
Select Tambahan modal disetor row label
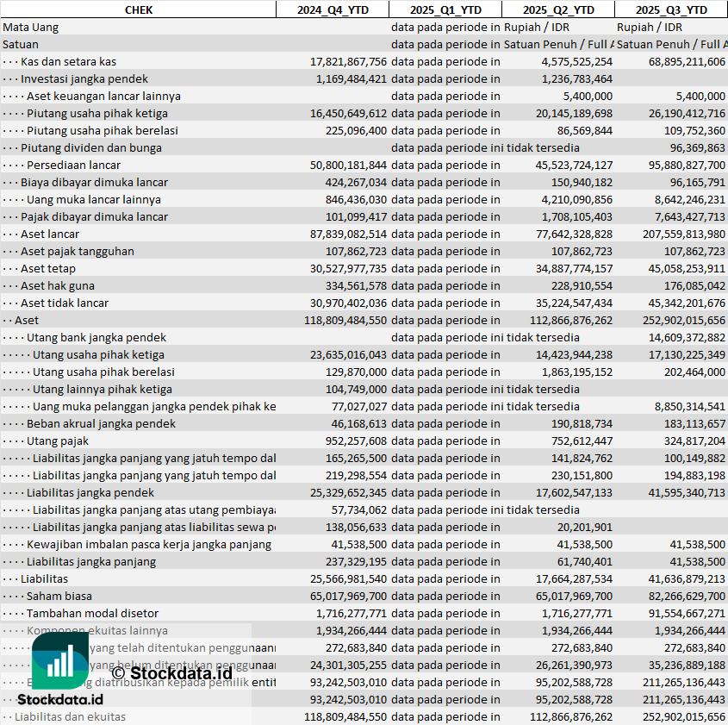(x=92, y=613)
